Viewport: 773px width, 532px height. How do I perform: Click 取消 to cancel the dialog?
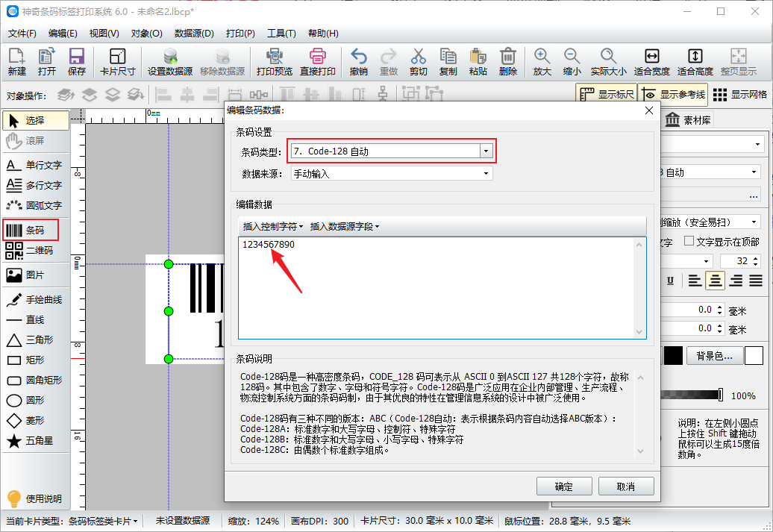point(626,486)
